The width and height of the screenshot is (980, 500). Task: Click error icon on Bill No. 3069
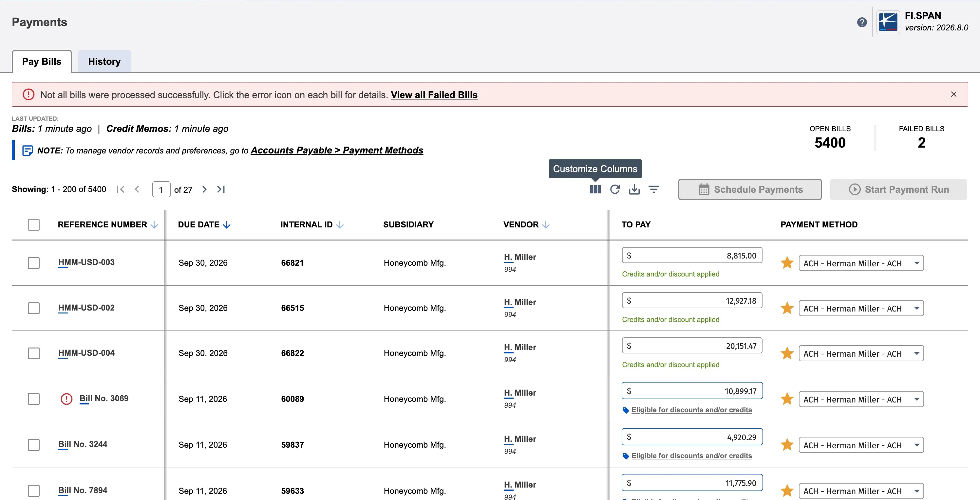[x=66, y=399]
